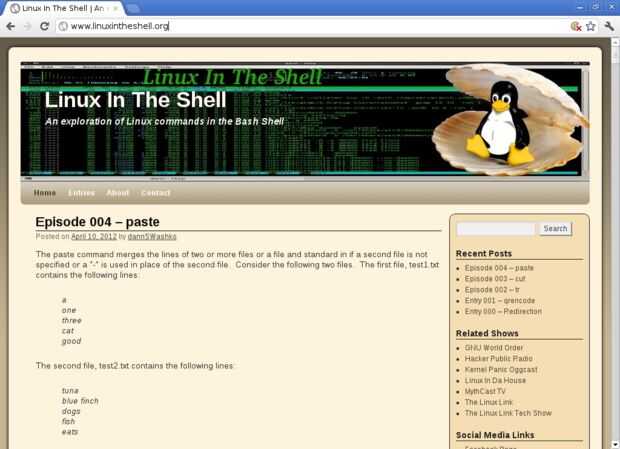The width and height of the screenshot is (620, 449).
Task: Visit Kernel Panic Oggcast link
Action: 501,370
